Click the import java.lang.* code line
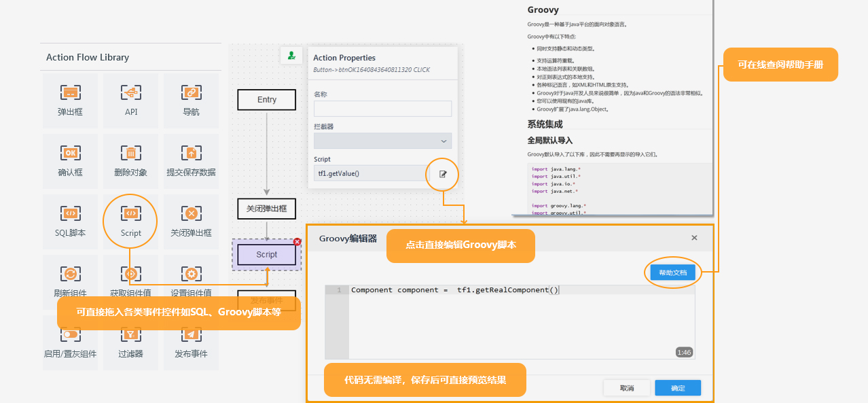The width and height of the screenshot is (868, 403). point(556,169)
